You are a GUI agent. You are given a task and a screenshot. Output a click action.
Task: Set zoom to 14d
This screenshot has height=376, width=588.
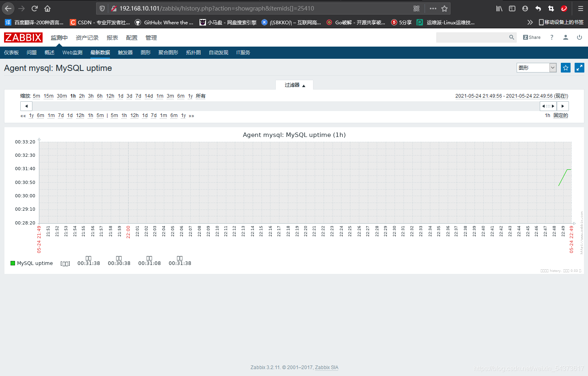point(149,96)
